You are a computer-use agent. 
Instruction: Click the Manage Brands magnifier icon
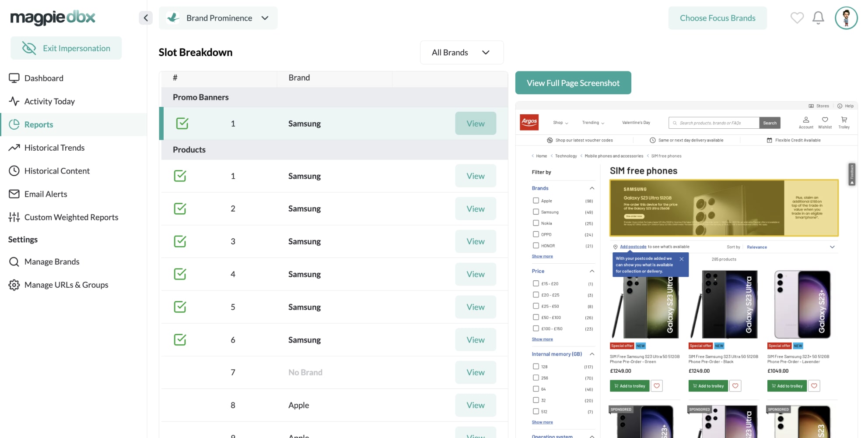[x=14, y=261]
